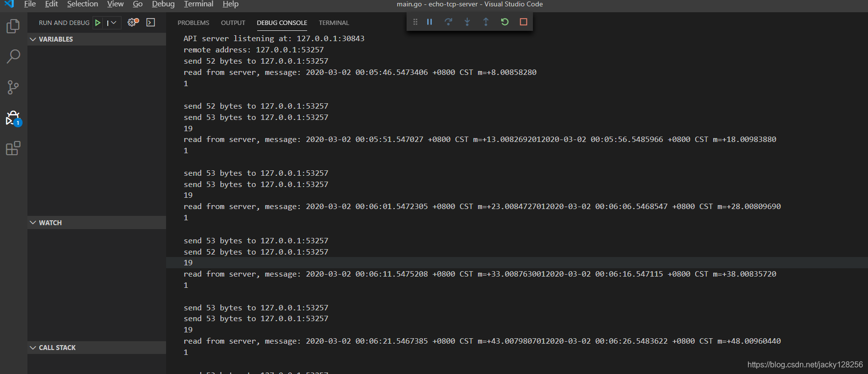Image resolution: width=868 pixels, height=374 pixels.
Task: Open the View menu
Action: (115, 4)
